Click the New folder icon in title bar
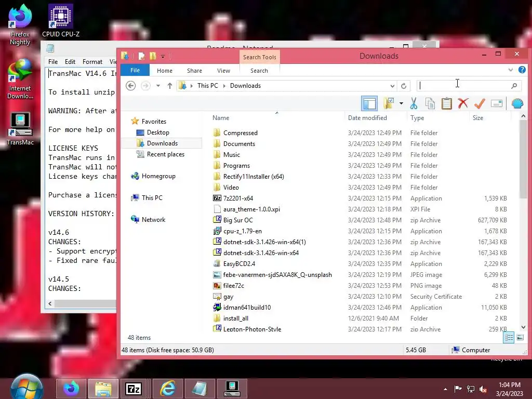The image size is (532, 399). tap(153, 56)
